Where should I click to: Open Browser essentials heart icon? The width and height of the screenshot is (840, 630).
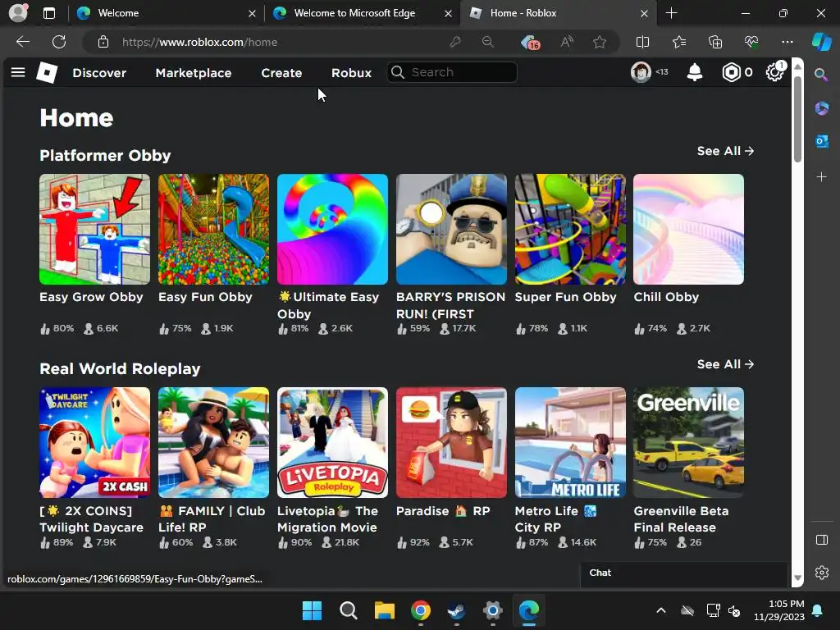pos(751,42)
